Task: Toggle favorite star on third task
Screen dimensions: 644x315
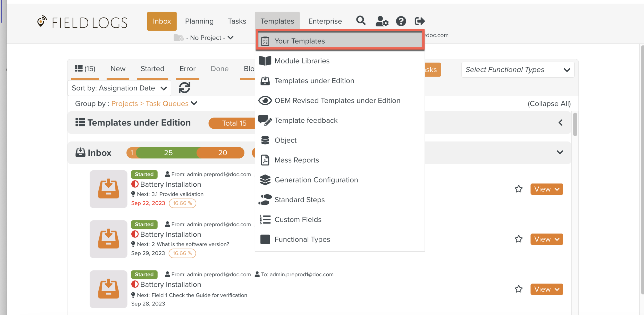Action: click(519, 289)
